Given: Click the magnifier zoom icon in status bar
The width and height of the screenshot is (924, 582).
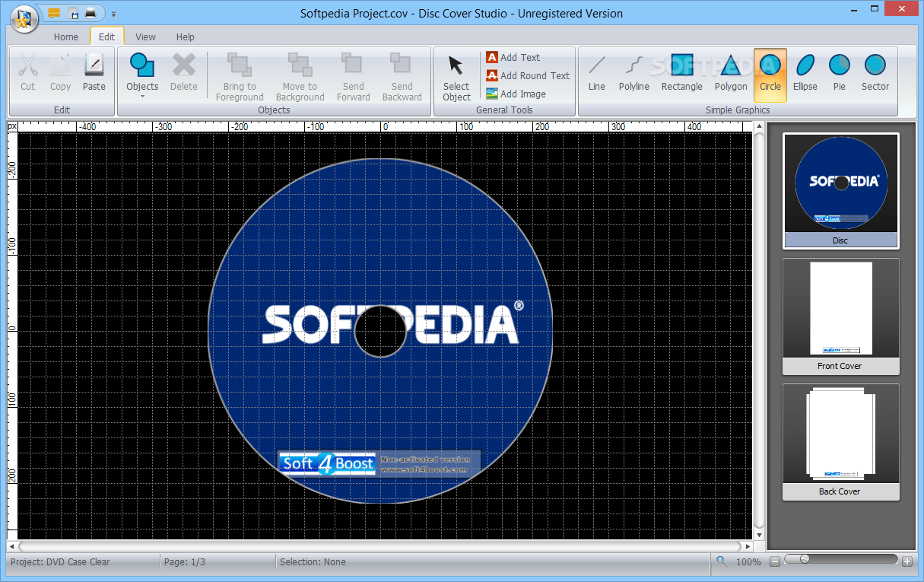Looking at the screenshot, I should [x=722, y=561].
